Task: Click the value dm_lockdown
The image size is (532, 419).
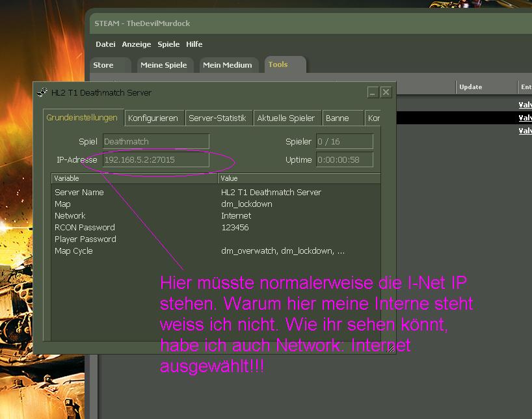Action: point(246,204)
